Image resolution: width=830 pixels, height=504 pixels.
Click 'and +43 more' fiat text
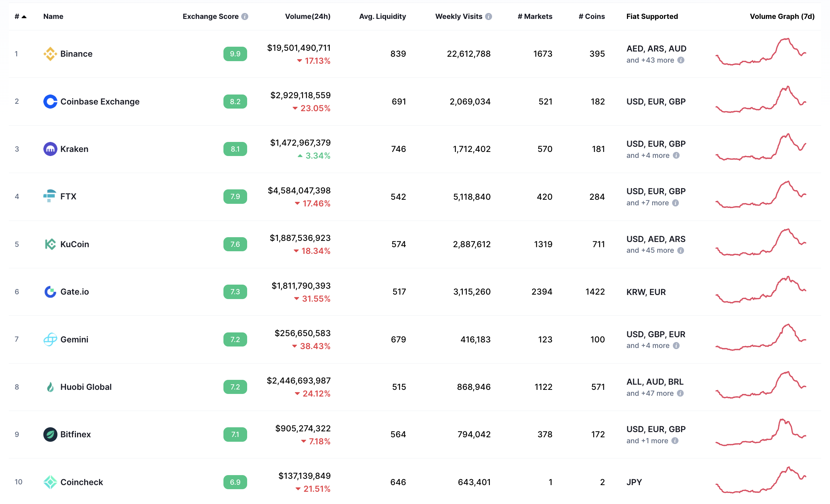point(650,60)
